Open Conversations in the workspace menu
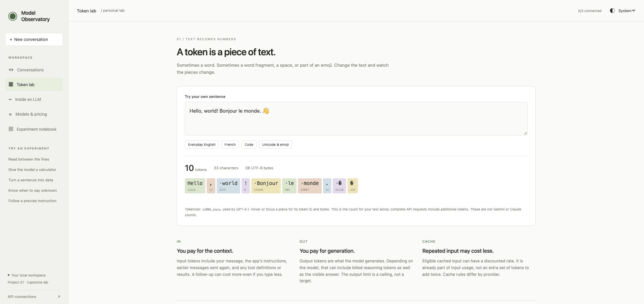 point(34,70)
